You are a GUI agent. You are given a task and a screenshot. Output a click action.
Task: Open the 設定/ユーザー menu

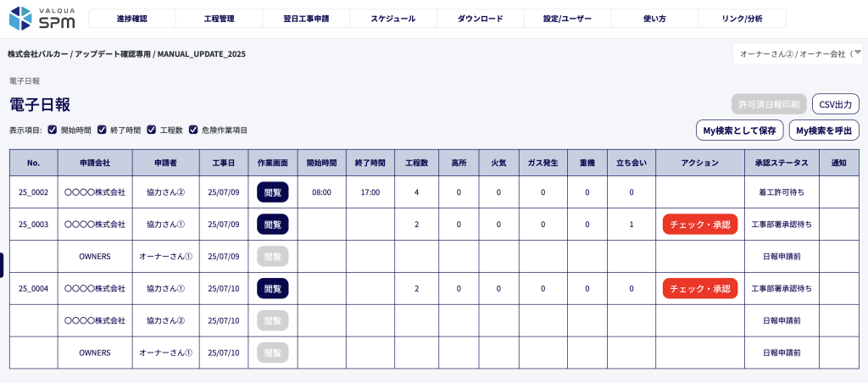coord(567,19)
